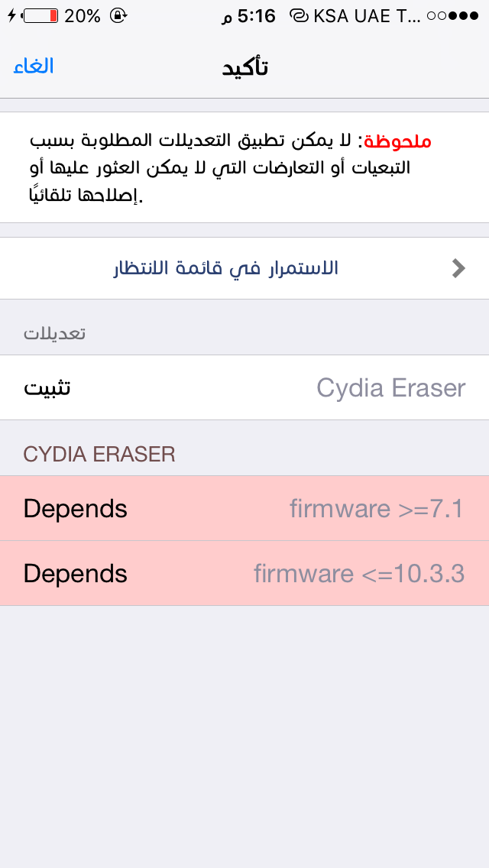Open الاستمرار في قائمة الانتظار row
The width and height of the screenshot is (489, 868).
244,268
